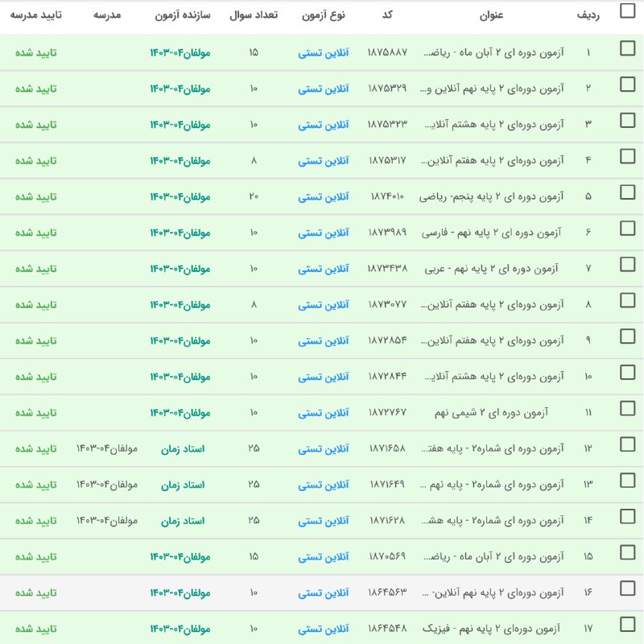Select the checkbox for row 12, code 1871658
The width and height of the screenshot is (644, 644).
click(627, 444)
